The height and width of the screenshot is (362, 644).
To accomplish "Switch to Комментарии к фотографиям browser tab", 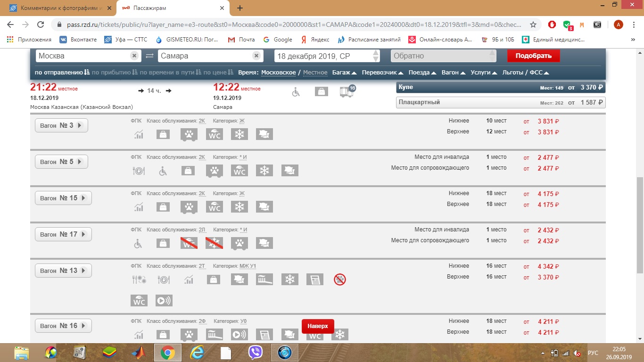I will [x=57, y=8].
